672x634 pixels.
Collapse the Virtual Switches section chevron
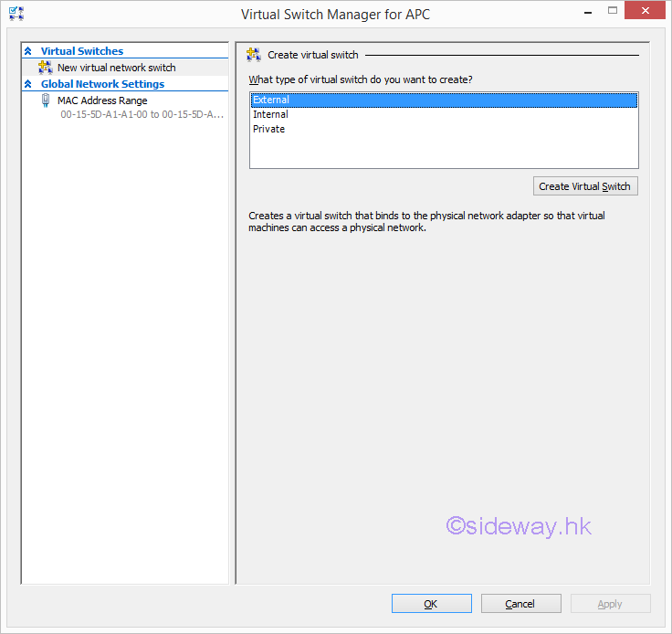pos(28,51)
